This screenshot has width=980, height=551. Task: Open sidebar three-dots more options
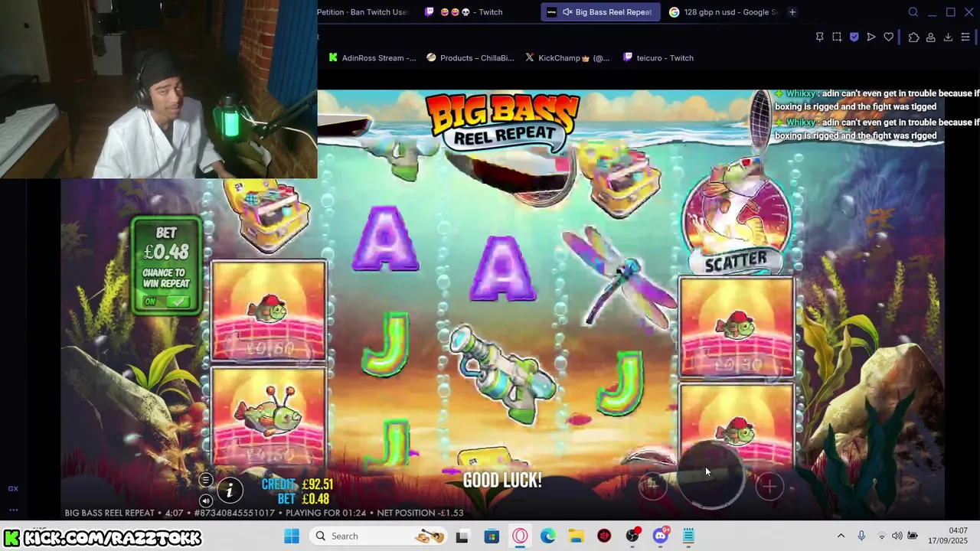[x=13, y=510]
